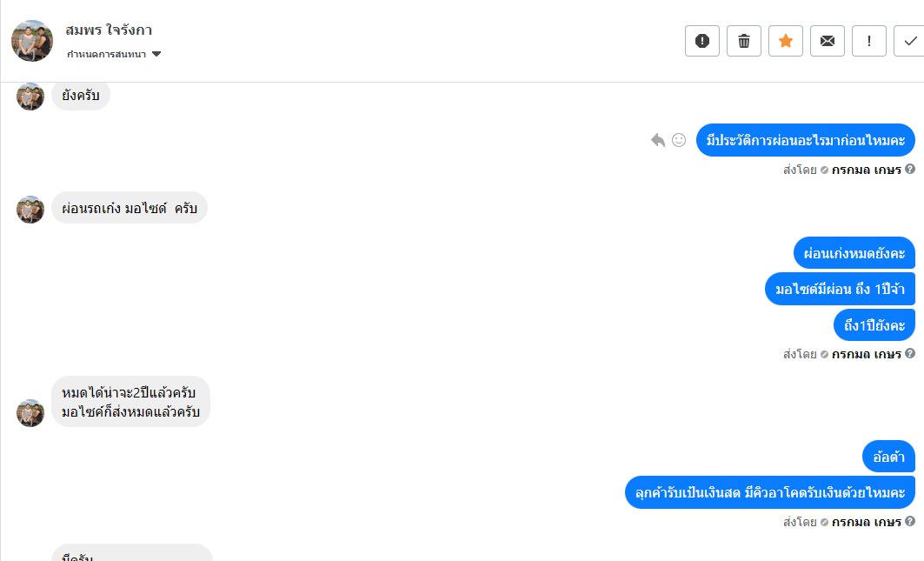Click help icon below "ลูกค้ารับเป็นเงินสด" message
Screen dimensions: 924x561
pyautogui.click(x=910, y=522)
